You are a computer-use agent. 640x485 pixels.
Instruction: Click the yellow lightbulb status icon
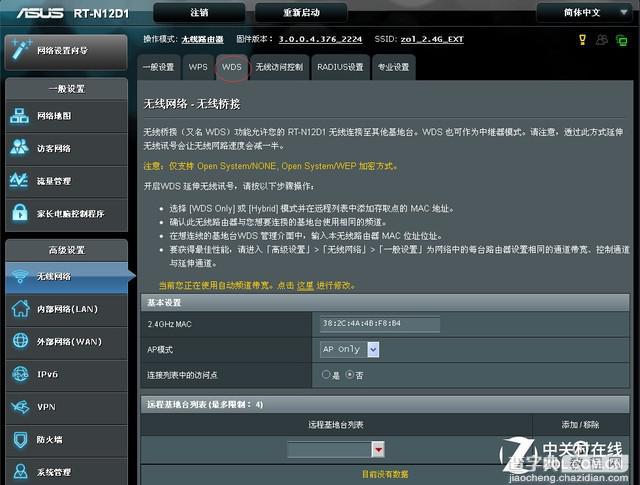[x=582, y=40]
